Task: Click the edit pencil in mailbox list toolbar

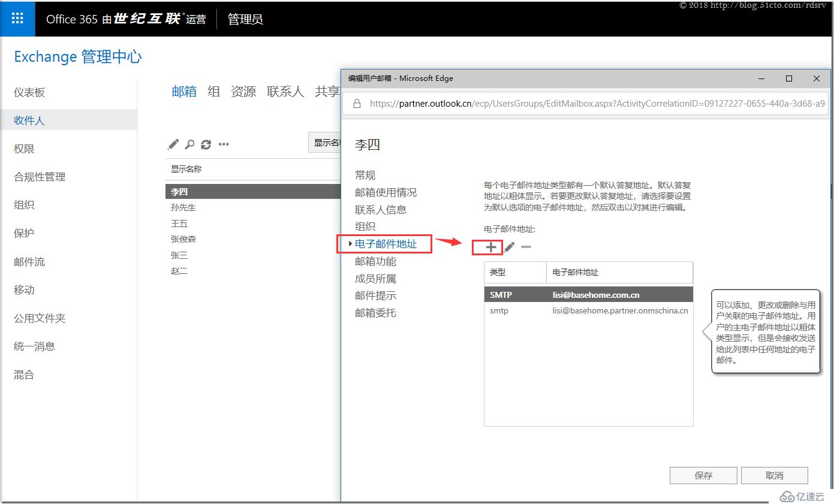Action: click(x=173, y=144)
